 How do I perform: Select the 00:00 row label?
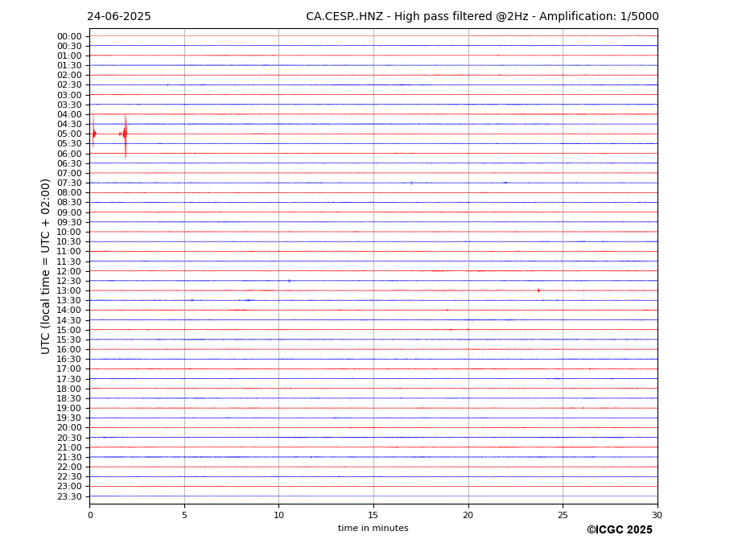(69, 37)
